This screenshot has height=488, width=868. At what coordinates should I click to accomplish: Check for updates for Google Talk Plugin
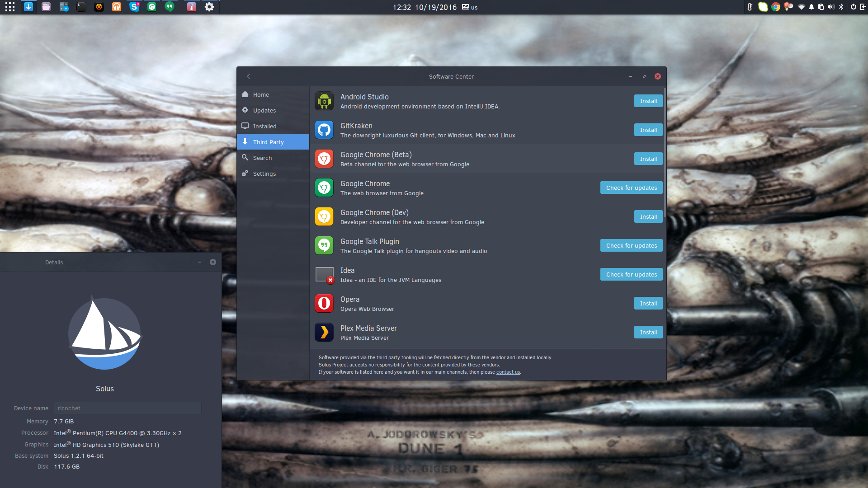(631, 246)
